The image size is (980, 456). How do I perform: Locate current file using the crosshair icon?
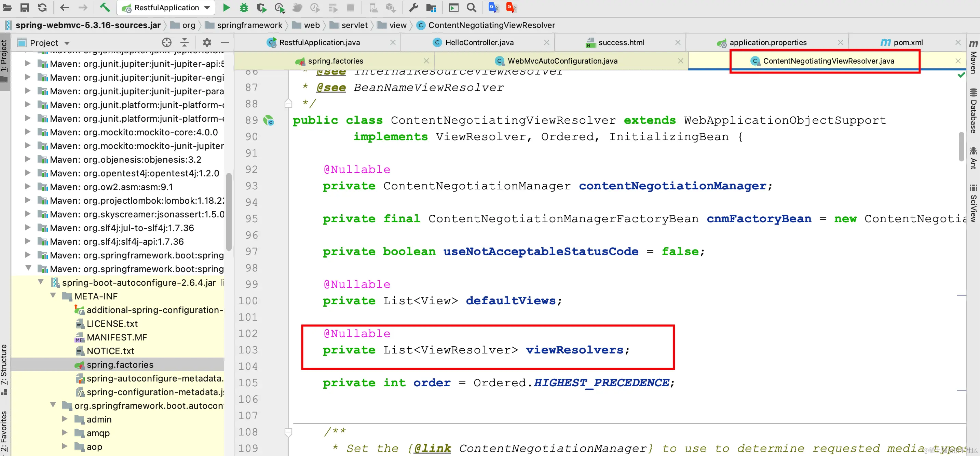click(167, 42)
